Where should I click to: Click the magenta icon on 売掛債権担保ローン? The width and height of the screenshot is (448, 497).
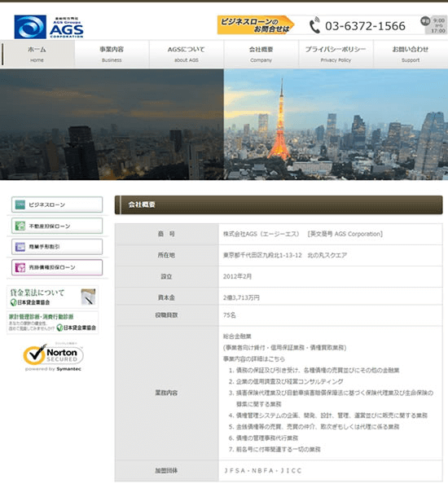click(x=20, y=267)
